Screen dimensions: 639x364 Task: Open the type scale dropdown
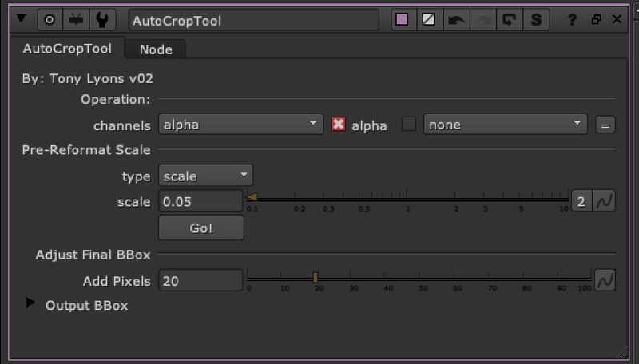(x=205, y=176)
